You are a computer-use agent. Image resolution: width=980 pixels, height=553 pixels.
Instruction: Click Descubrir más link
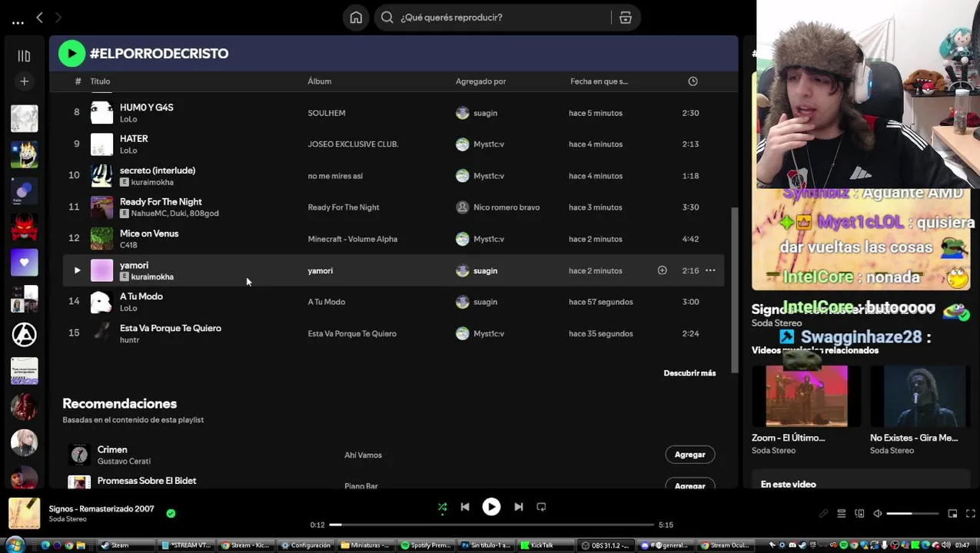click(689, 373)
